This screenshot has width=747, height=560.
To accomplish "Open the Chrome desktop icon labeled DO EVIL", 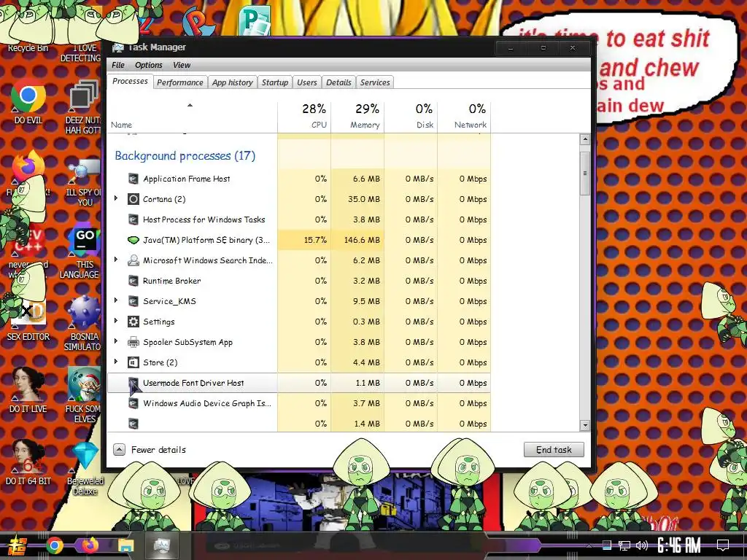I will point(28,96).
